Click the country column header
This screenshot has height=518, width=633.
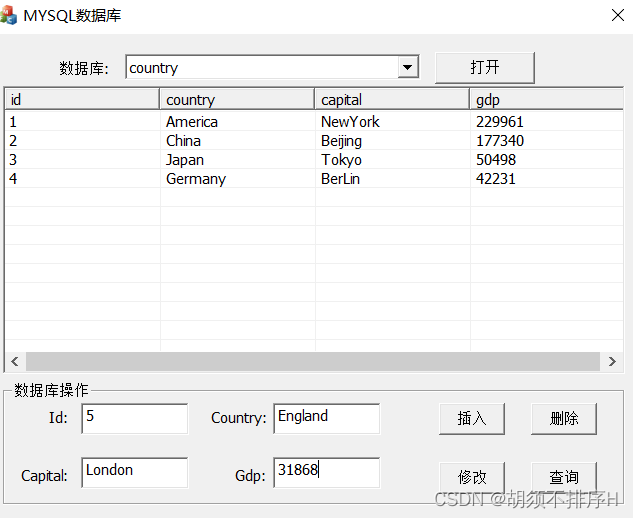tap(237, 99)
